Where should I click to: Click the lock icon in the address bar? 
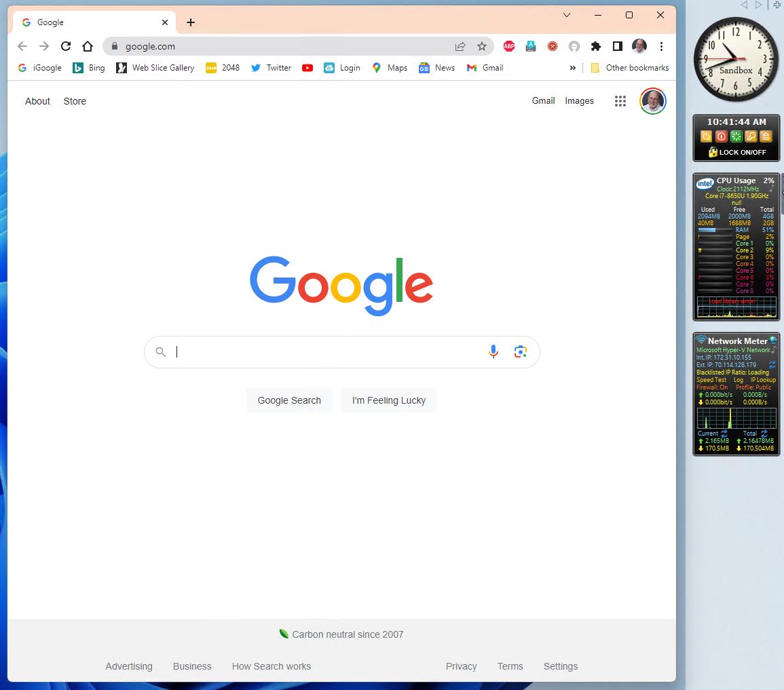pos(115,46)
